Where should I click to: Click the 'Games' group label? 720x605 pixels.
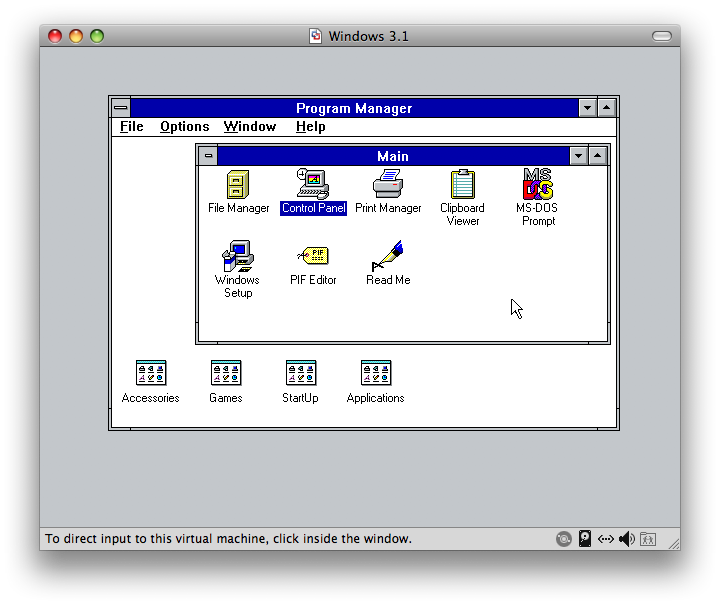(x=225, y=398)
